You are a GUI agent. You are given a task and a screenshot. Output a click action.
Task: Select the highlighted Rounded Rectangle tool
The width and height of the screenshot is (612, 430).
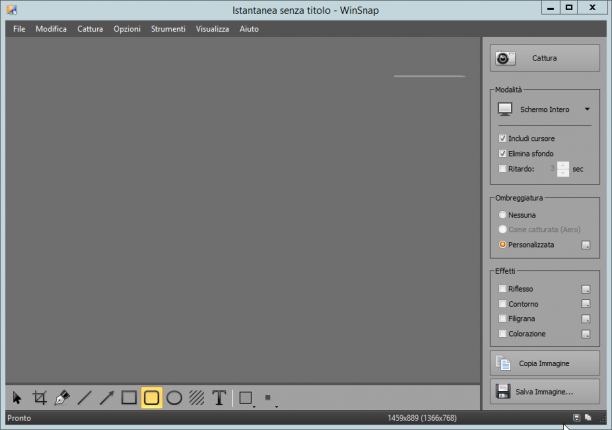click(x=151, y=398)
